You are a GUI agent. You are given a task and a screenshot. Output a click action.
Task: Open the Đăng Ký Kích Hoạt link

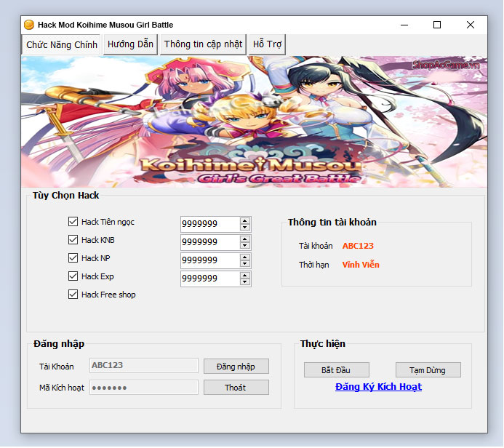pos(378,387)
